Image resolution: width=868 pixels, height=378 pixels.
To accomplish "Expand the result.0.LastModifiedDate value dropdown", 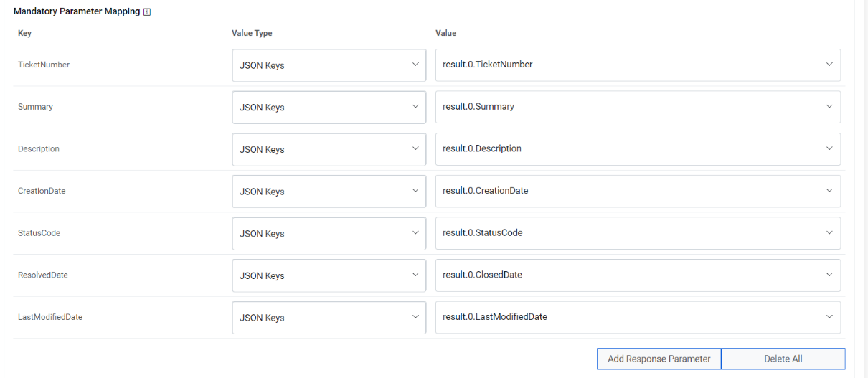I will pyautogui.click(x=637, y=317).
